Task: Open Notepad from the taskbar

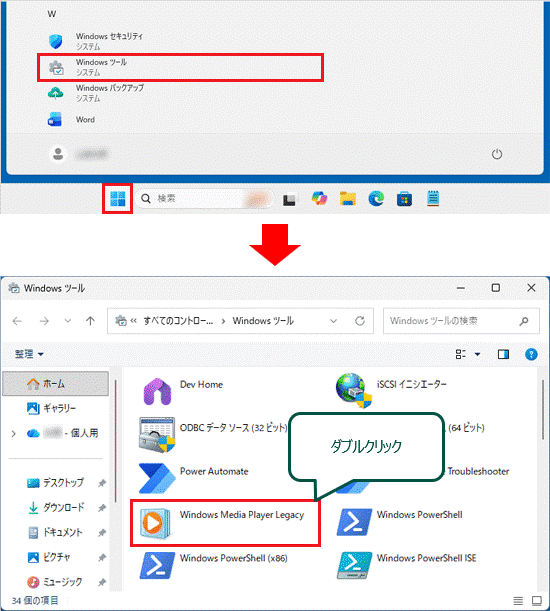Action: click(x=433, y=198)
